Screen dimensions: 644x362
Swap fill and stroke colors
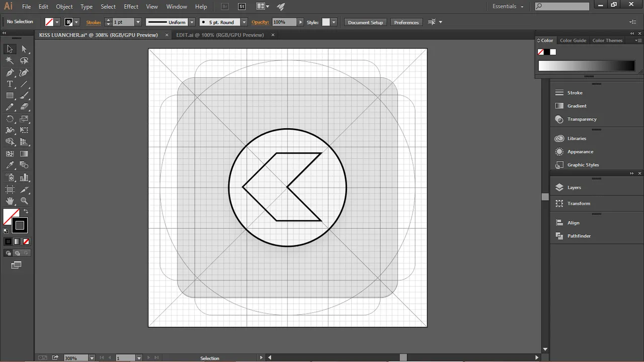coord(26,212)
